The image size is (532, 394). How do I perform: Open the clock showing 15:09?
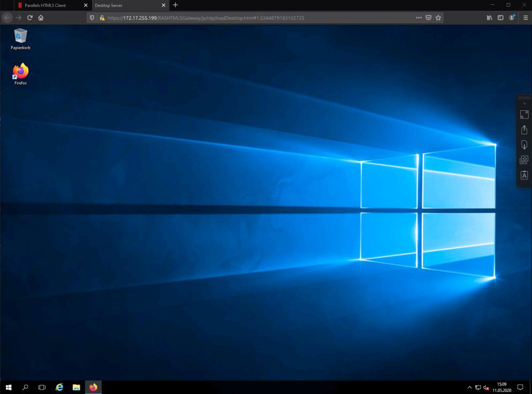click(x=502, y=387)
